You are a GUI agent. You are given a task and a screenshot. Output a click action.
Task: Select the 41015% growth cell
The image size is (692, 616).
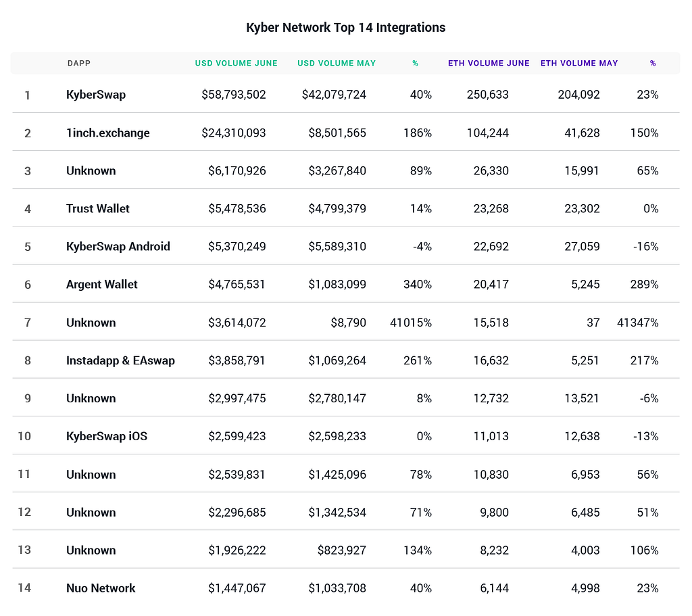click(x=411, y=323)
